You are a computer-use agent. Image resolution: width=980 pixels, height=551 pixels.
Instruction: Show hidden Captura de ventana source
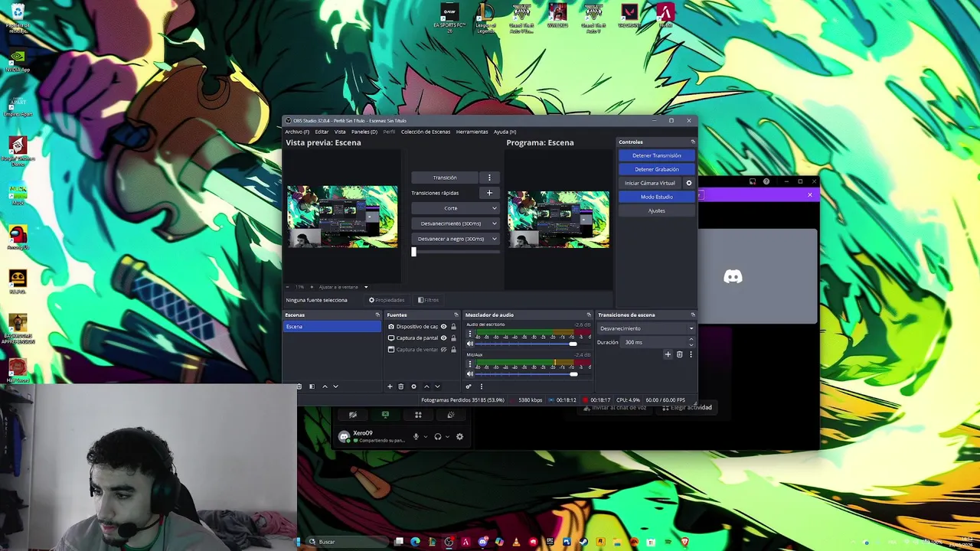tap(443, 350)
